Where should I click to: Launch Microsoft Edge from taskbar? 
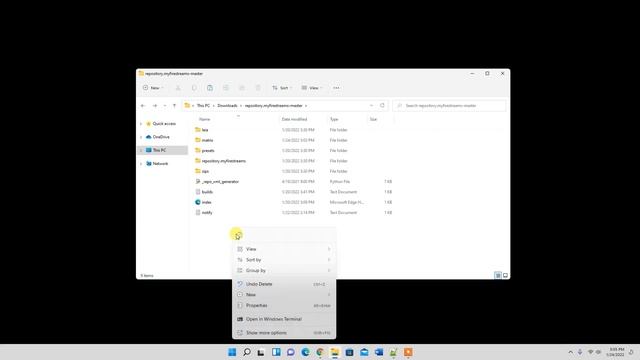[305, 352]
